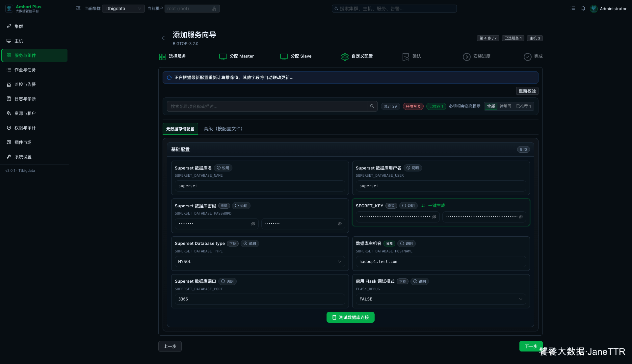Toggle the sidebar collapse icon

coord(78,9)
